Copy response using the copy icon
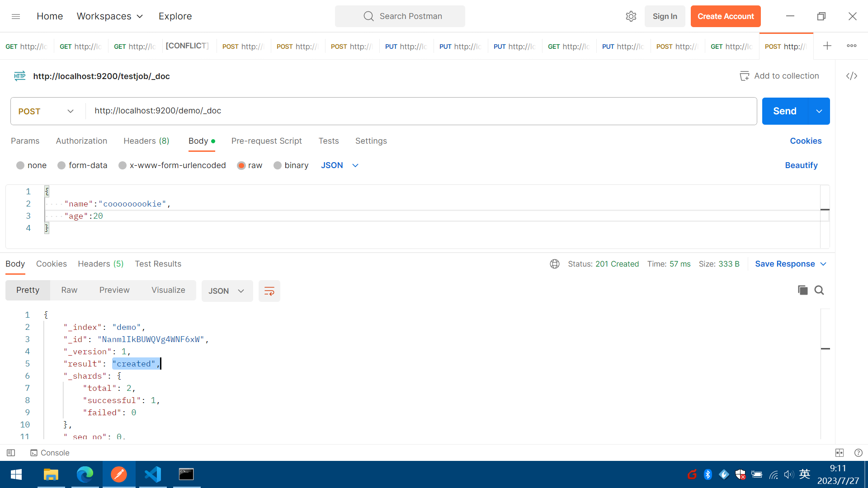 coord(802,290)
